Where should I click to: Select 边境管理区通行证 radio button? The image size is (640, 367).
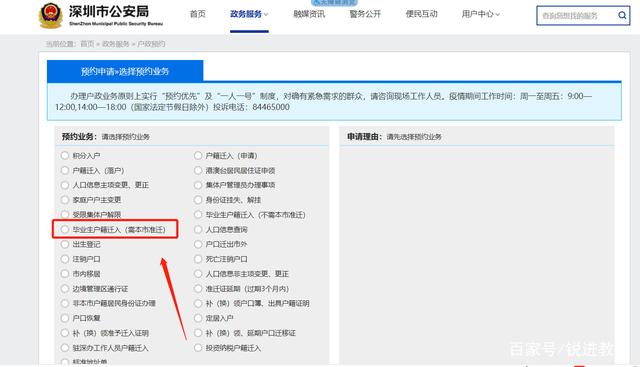pos(64,289)
